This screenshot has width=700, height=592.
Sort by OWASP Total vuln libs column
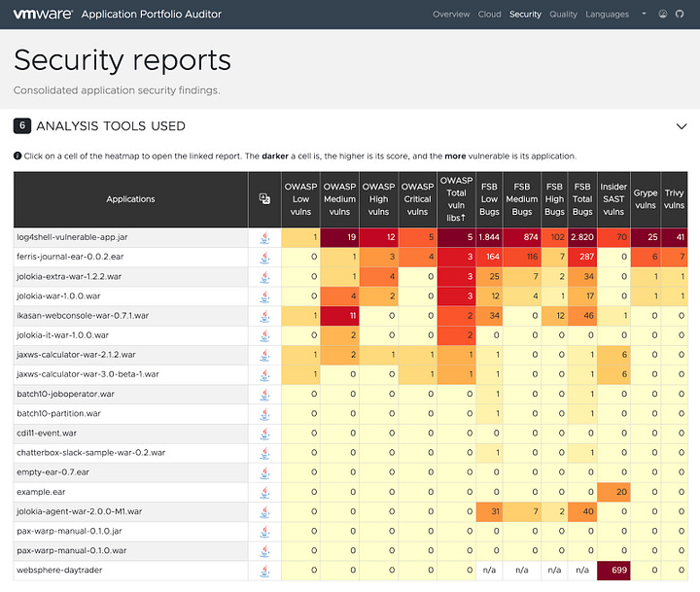[x=456, y=199]
